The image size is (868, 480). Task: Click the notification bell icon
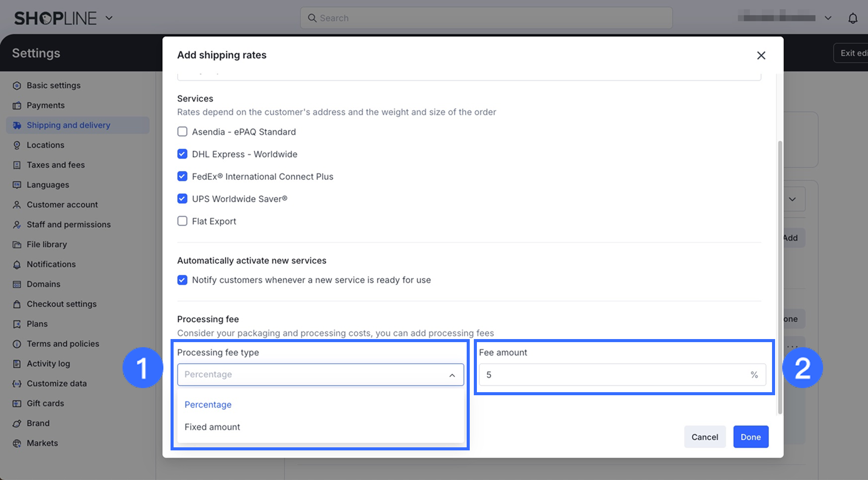(x=853, y=18)
